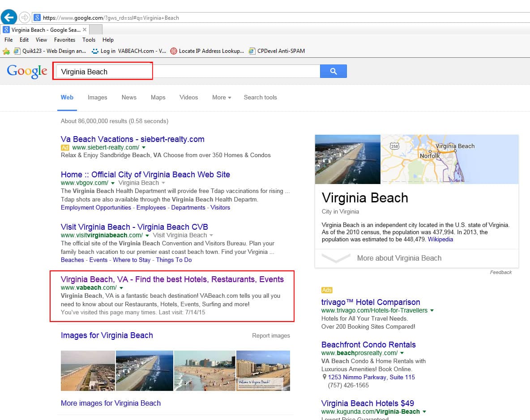Screen dimensions: 530x420
Task: Open the Welcome to Virginia Beach image thumbnail
Action: [263, 371]
